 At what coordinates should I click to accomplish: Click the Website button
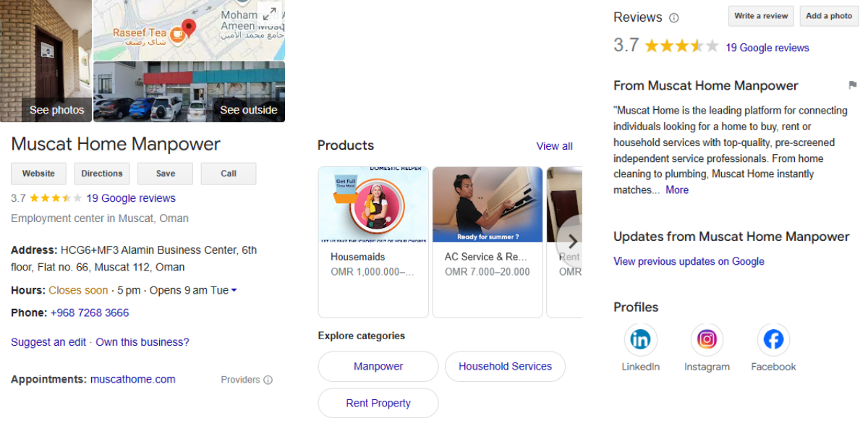[38, 174]
